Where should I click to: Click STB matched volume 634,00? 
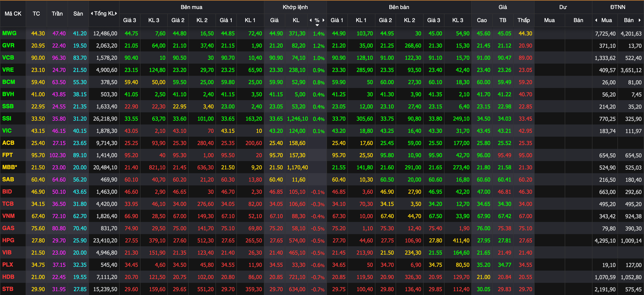297,289
